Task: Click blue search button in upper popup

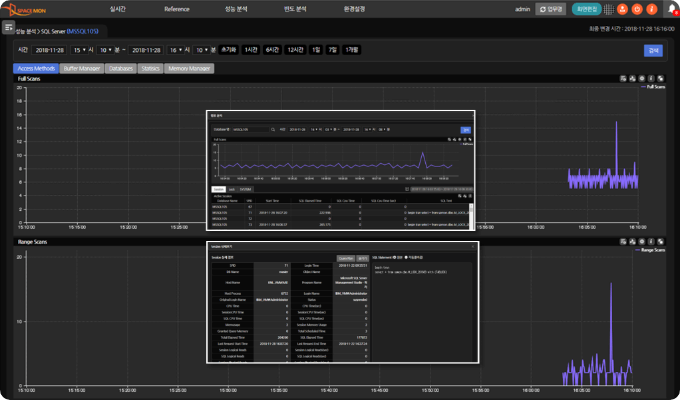Action: tap(465, 130)
